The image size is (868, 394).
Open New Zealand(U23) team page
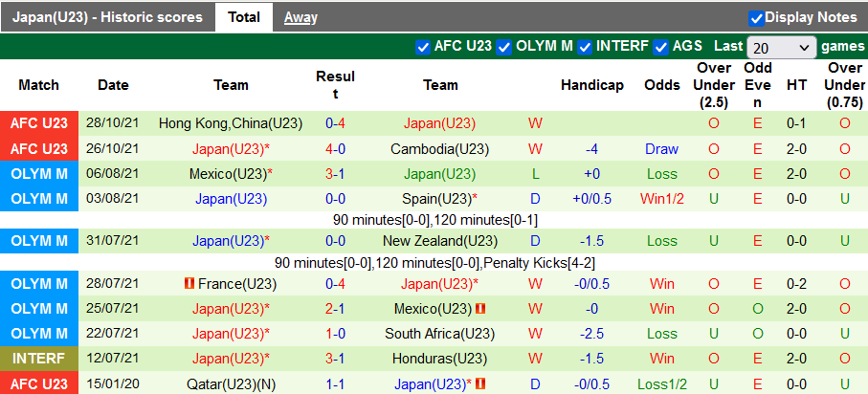coord(440,241)
